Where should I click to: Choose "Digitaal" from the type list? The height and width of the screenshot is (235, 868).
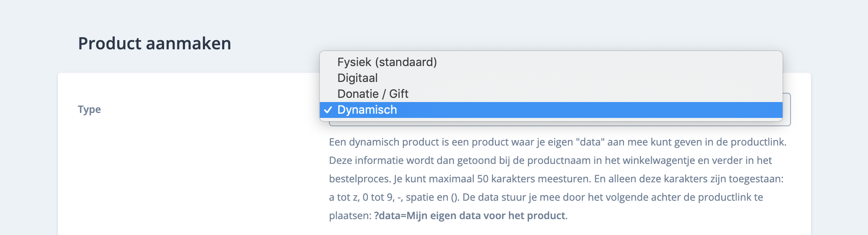point(357,78)
